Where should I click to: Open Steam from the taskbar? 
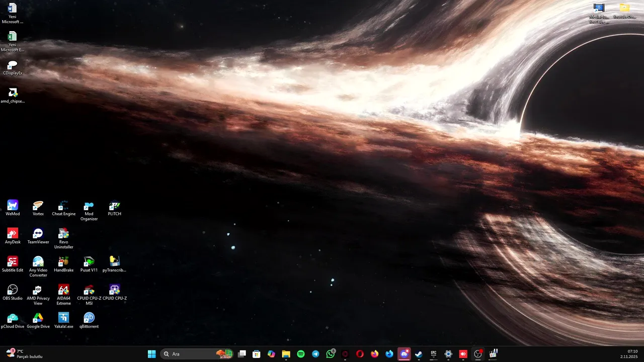tap(419, 354)
